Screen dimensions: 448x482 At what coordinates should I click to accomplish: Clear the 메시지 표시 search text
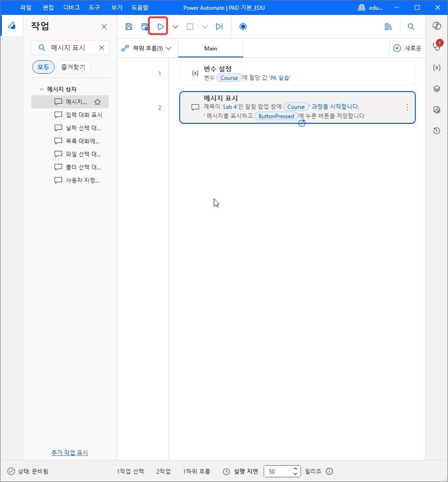(x=102, y=48)
